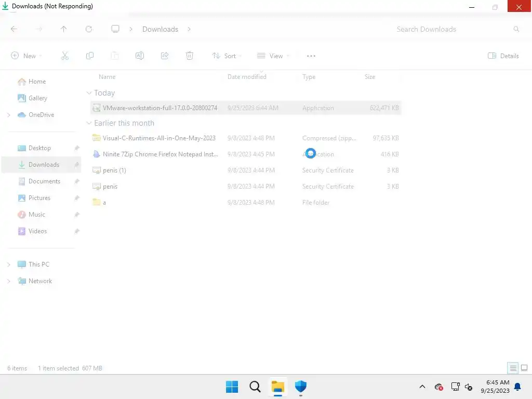532x399 pixels.
Task: Open Gallery in the navigation pane
Action: pyautogui.click(x=37, y=98)
